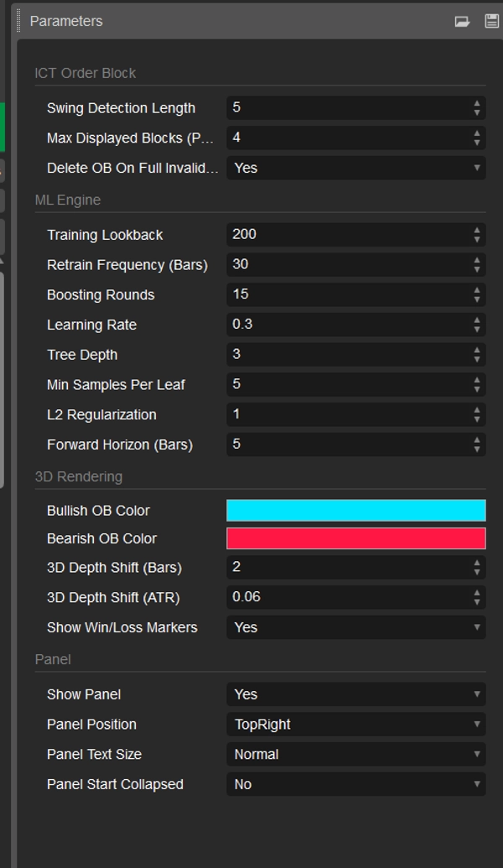The height and width of the screenshot is (868, 503).
Task: Click the 3D Depth Shift (Bars) stepper arrows
Action: (x=477, y=568)
